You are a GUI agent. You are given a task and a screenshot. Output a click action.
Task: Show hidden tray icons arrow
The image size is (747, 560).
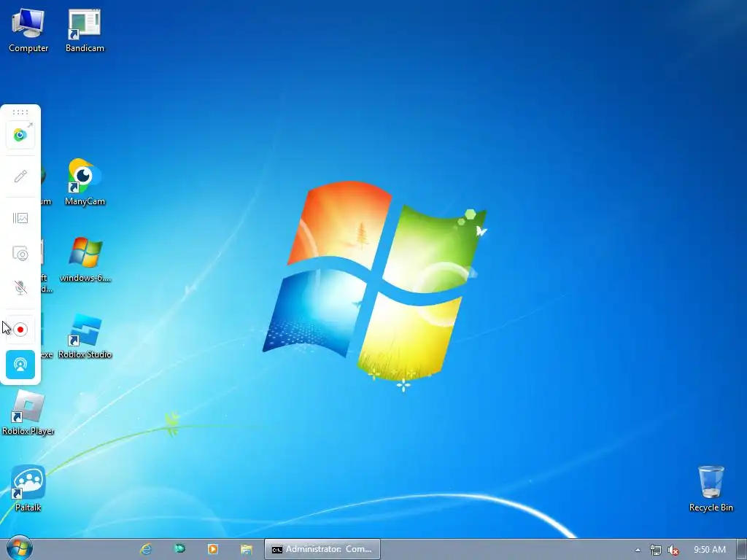point(638,550)
